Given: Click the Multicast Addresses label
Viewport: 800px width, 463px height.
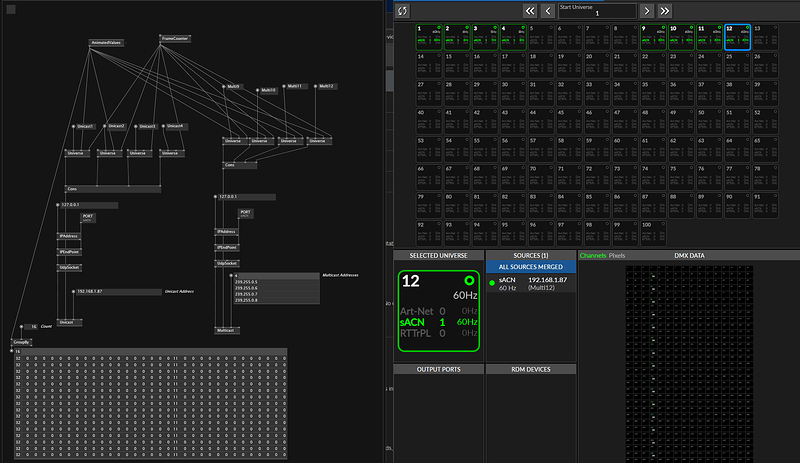Looking at the screenshot, I should tap(340, 275).
